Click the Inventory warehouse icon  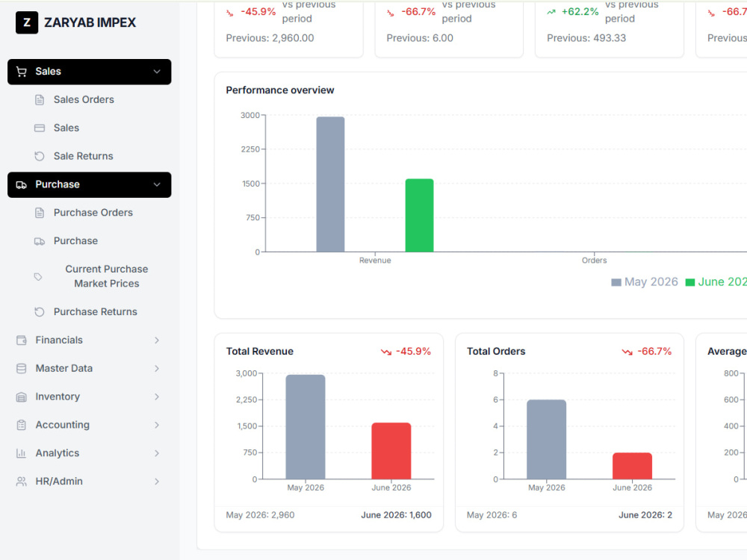[22, 396]
